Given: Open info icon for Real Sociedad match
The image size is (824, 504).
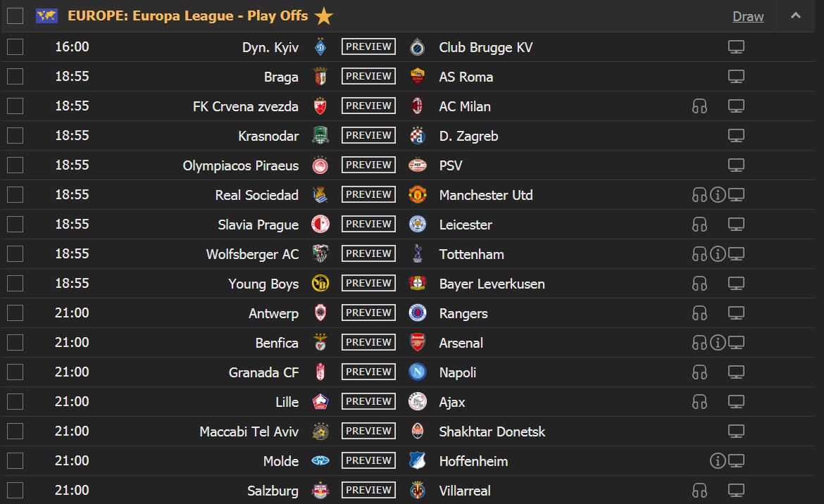Looking at the screenshot, I should pos(718,195).
